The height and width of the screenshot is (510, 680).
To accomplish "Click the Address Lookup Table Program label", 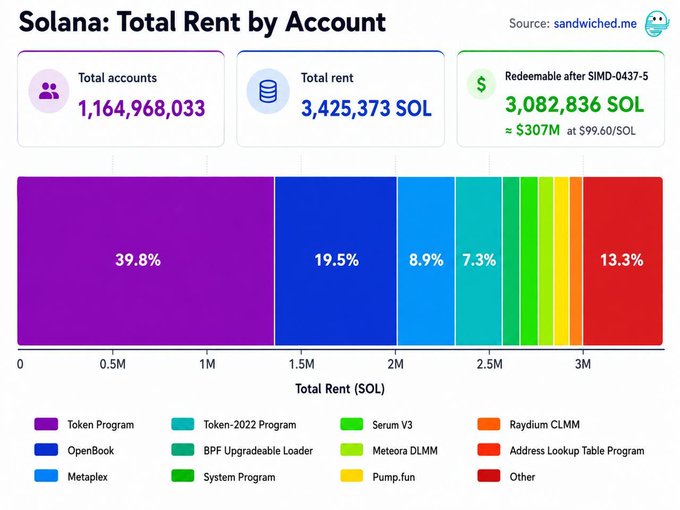I will pyautogui.click(x=577, y=451).
